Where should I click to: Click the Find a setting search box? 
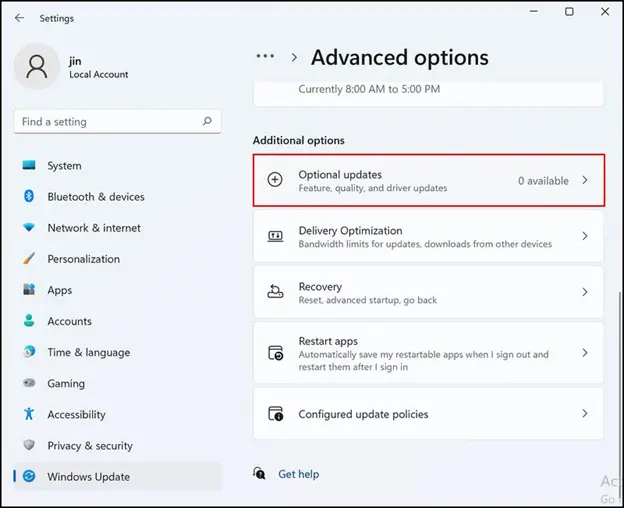click(x=118, y=121)
